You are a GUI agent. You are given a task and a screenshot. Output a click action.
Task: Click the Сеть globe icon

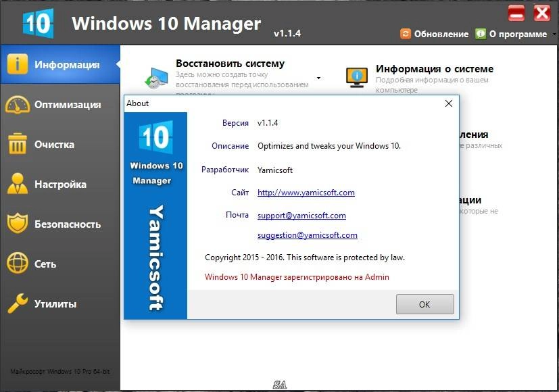[x=17, y=263]
